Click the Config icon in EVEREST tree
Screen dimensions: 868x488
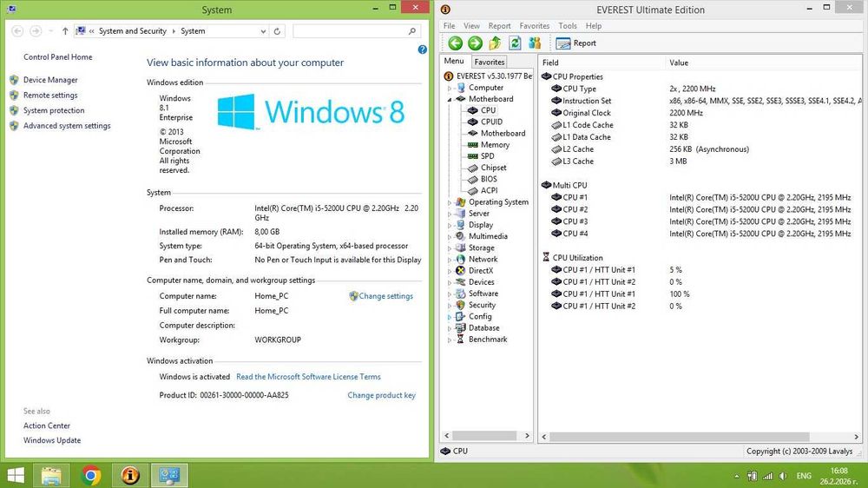point(460,316)
